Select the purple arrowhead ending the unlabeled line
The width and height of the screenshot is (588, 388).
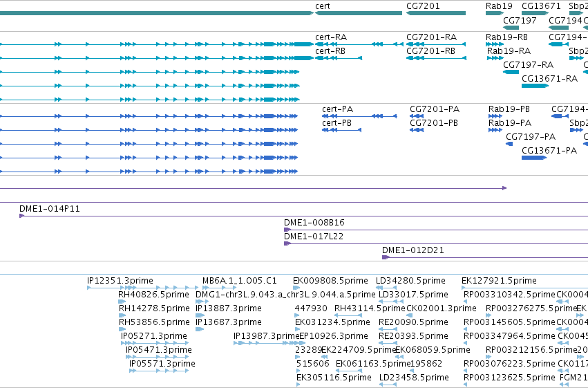point(505,188)
